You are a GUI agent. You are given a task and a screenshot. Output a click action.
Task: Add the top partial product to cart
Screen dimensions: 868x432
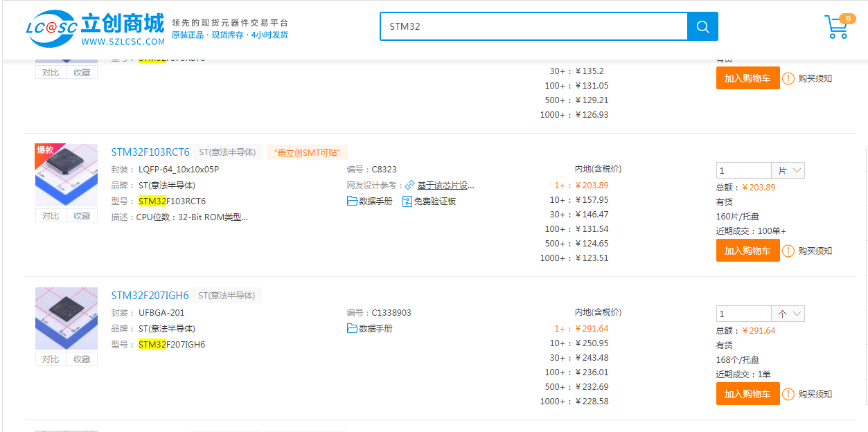(x=747, y=78)
